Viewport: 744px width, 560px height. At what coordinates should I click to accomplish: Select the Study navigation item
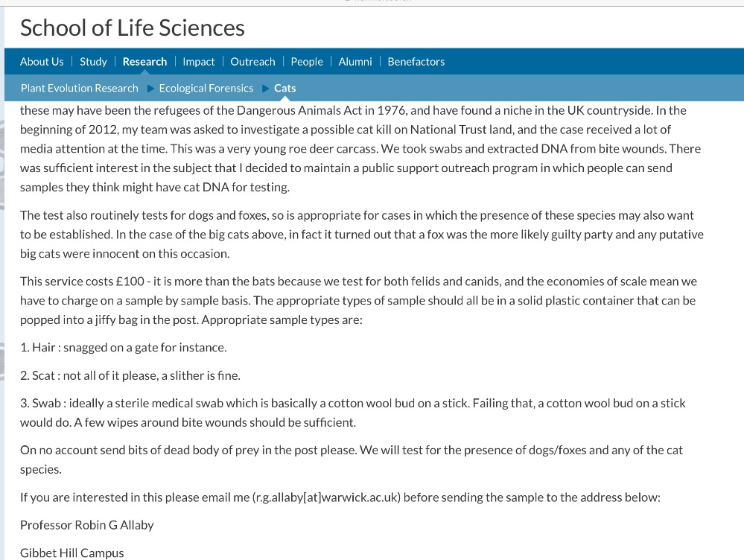93,61
